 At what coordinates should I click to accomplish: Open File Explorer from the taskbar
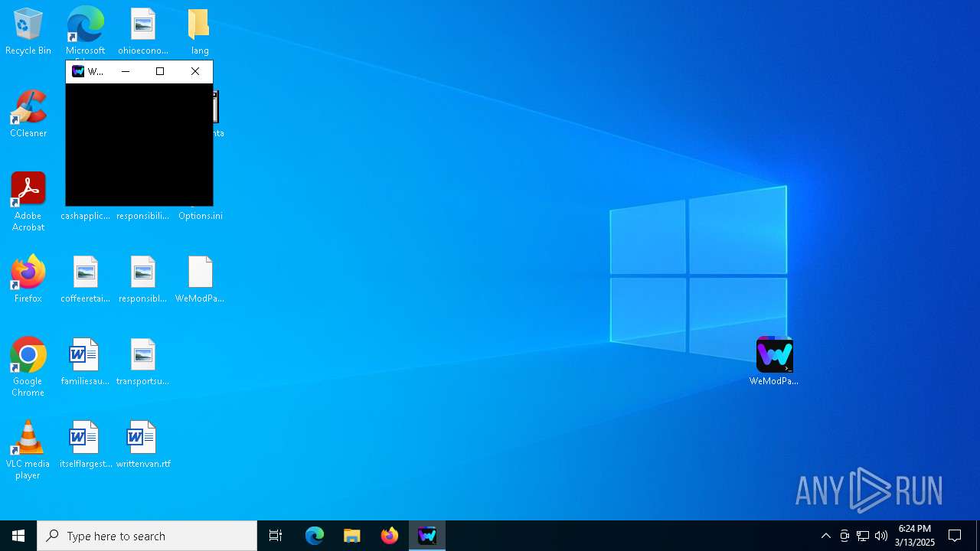click(352, 536)
